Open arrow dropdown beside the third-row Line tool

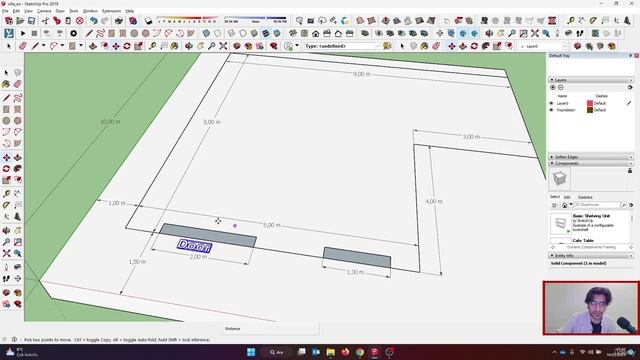click(43, 46)
